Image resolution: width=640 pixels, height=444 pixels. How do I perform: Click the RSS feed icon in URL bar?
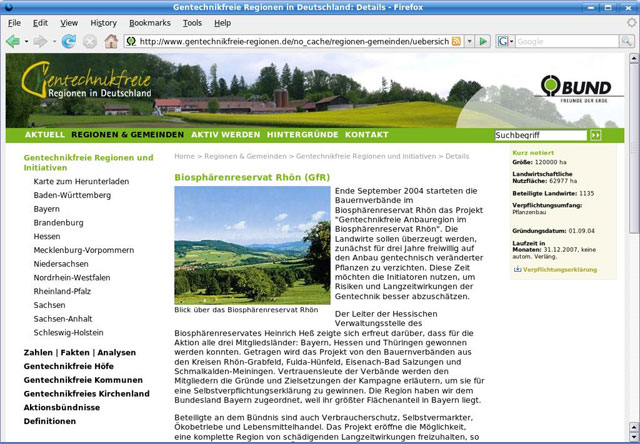456,41
